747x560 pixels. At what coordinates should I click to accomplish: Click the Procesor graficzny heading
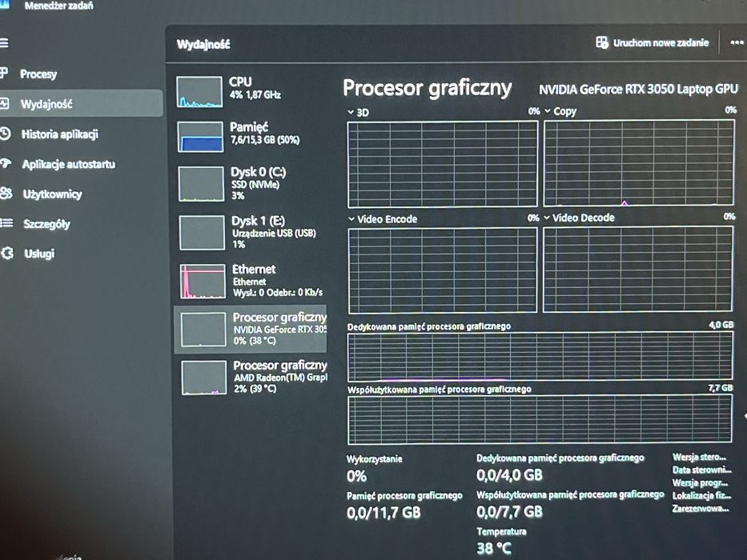[428, 89]
